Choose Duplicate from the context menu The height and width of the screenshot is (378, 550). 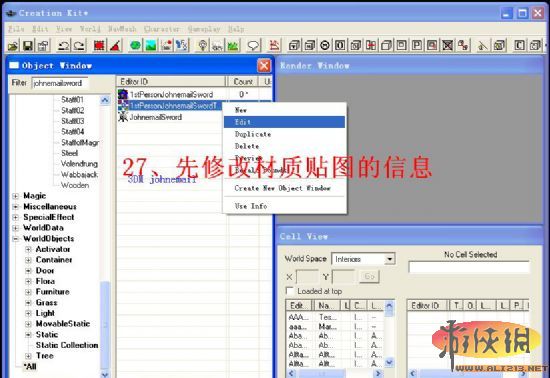284,134
